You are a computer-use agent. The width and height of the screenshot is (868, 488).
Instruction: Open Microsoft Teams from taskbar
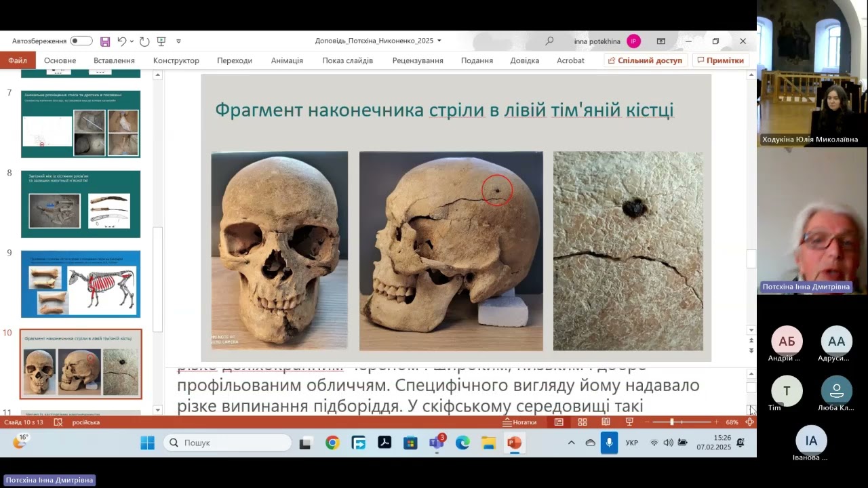point(437,443)
